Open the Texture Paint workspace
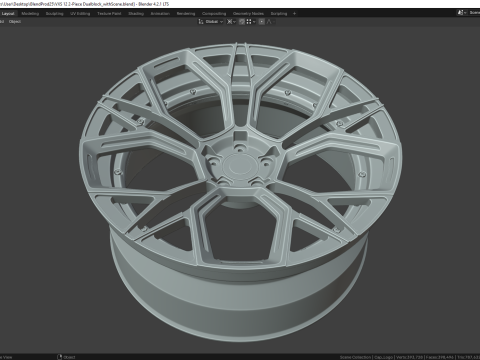This screenshot has width=480, height=360. click(x=109, y=14)
